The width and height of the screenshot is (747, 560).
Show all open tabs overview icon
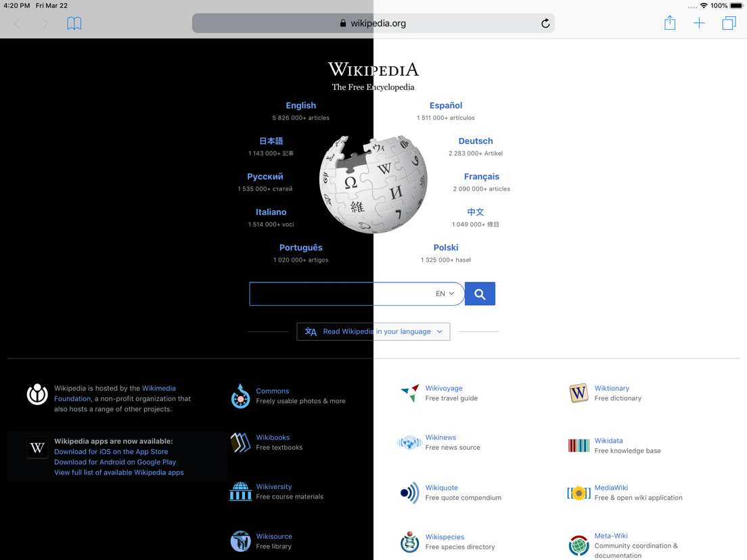pyautogui.click(x=729, y=23)
